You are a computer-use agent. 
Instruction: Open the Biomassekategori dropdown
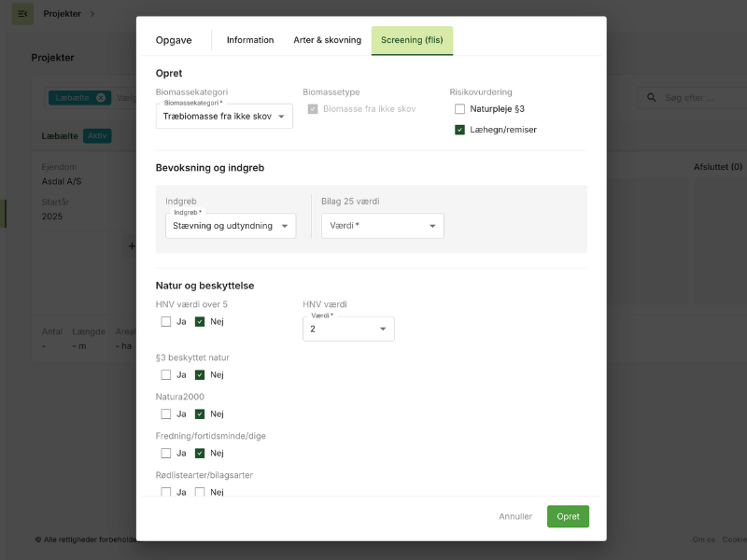224,116
